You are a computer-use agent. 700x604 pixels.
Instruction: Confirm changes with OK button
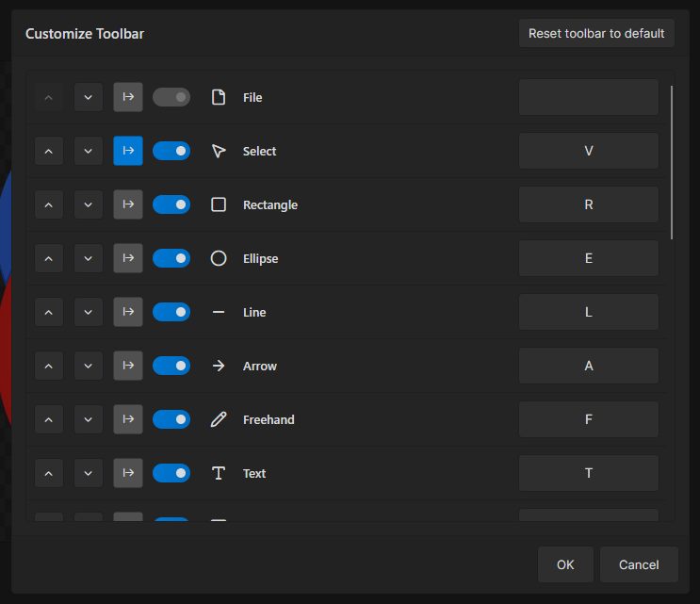pyautogui.click(x=565, y=564)
